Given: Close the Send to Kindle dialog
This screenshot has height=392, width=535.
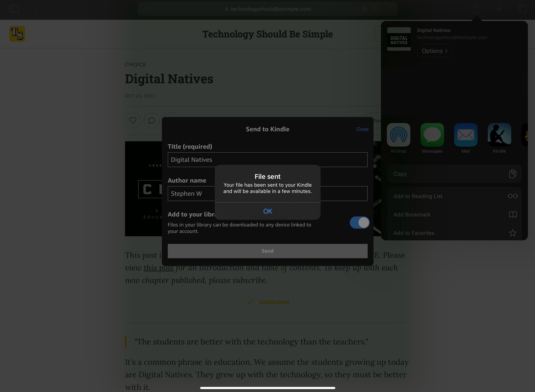Looking at the screenshot, I should coord(362,129).
